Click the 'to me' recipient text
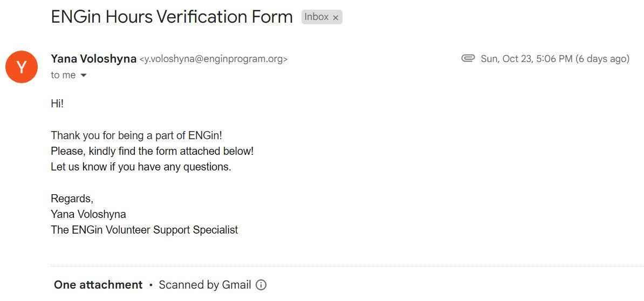Screen dimensions: 644x301 (x=63, y=75)
